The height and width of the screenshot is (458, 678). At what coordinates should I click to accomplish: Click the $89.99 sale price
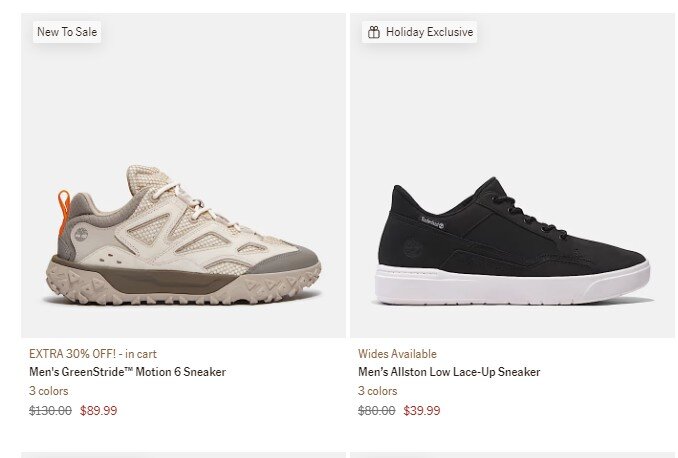[x=98, y=410]
